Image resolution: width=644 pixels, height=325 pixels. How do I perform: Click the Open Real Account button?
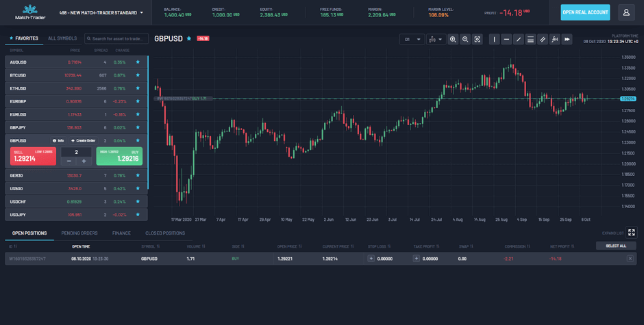(x=585, y=12)
